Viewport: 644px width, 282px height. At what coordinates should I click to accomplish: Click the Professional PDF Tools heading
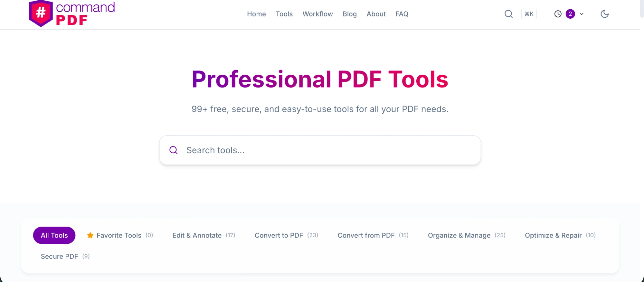point(320,79)
